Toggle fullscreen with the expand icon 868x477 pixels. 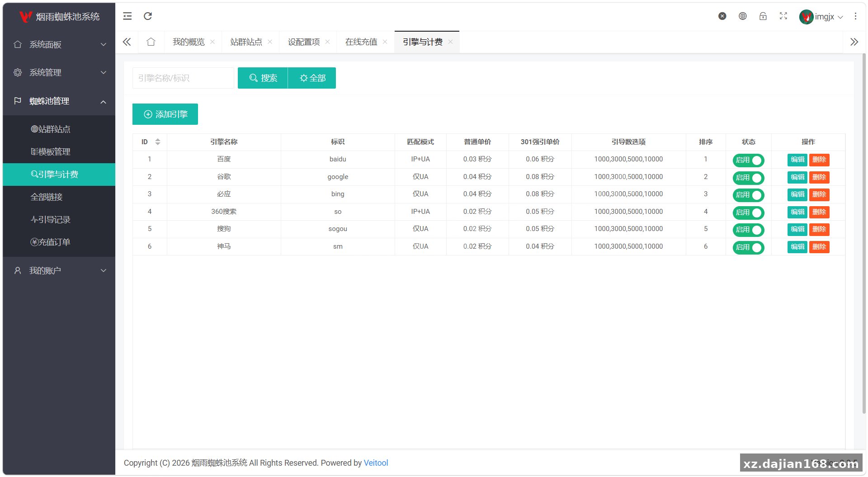coord(783,16)
